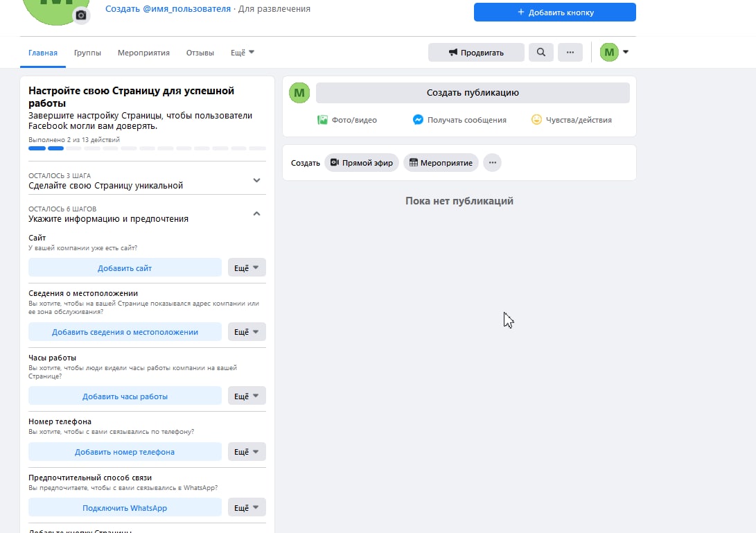Switch to the Группы tab
Viewport: 756px width, 533px height.
tap(87, 53)
